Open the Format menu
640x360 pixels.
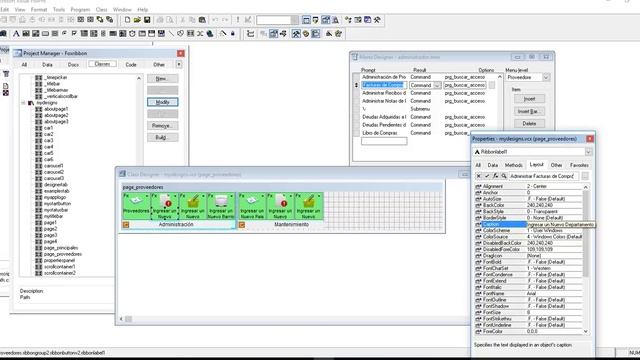(x=39, y=9)
